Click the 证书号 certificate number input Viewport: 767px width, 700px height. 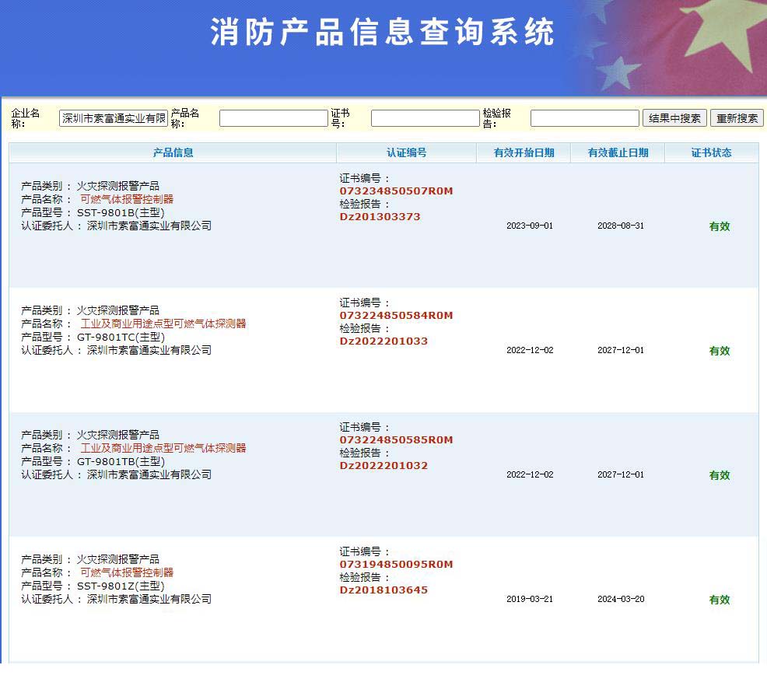(x=425, y=118)
